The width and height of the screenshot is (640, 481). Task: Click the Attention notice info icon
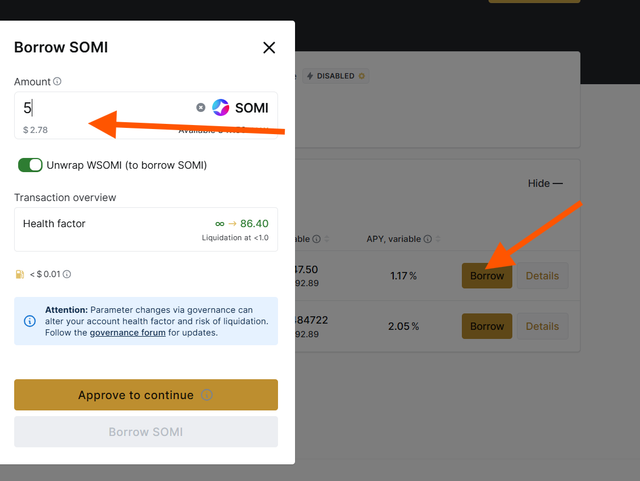click(x=30, y=321)
